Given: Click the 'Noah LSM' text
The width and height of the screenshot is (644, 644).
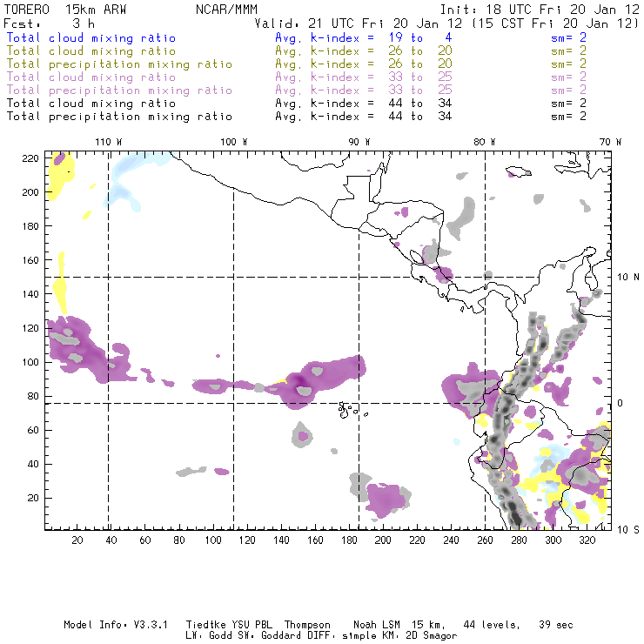Looking at the screenshot, I should (377, 625).
